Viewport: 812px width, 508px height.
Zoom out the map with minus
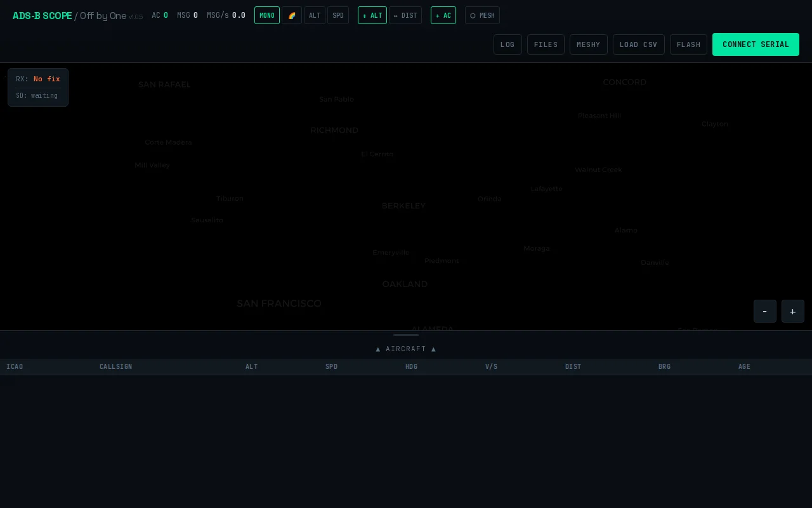click(765, 311)
